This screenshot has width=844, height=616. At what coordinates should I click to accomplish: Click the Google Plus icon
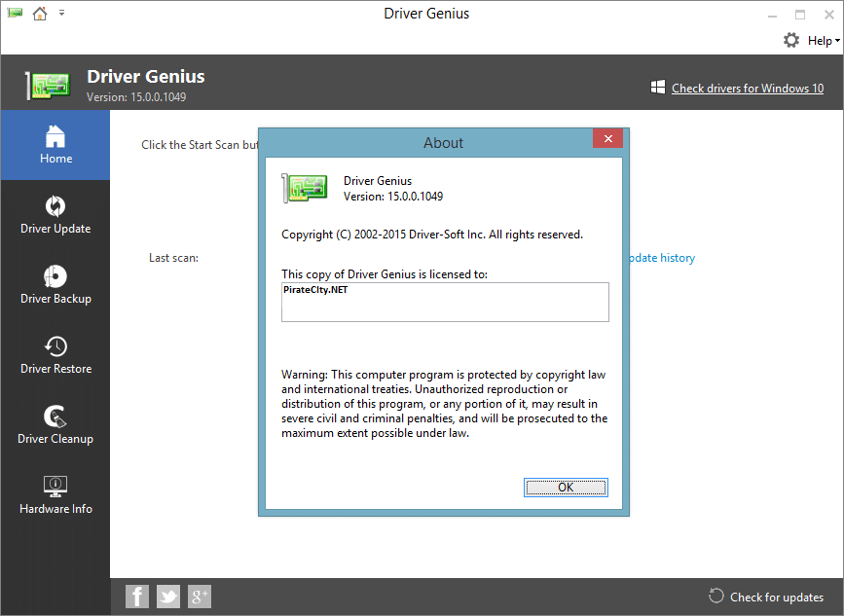click(x=200, y=597)
